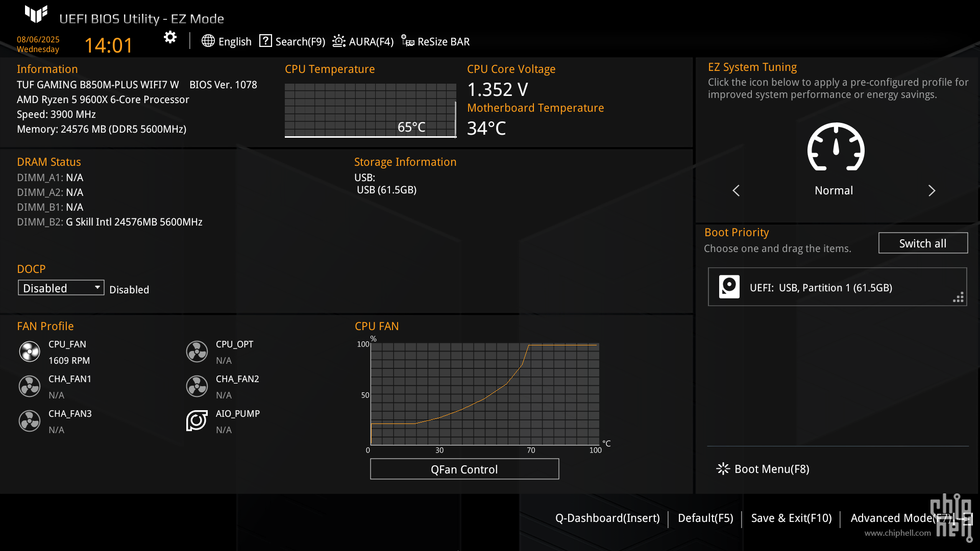
Task: Open Q-Dashboard(Insert)
Action: 607,518
